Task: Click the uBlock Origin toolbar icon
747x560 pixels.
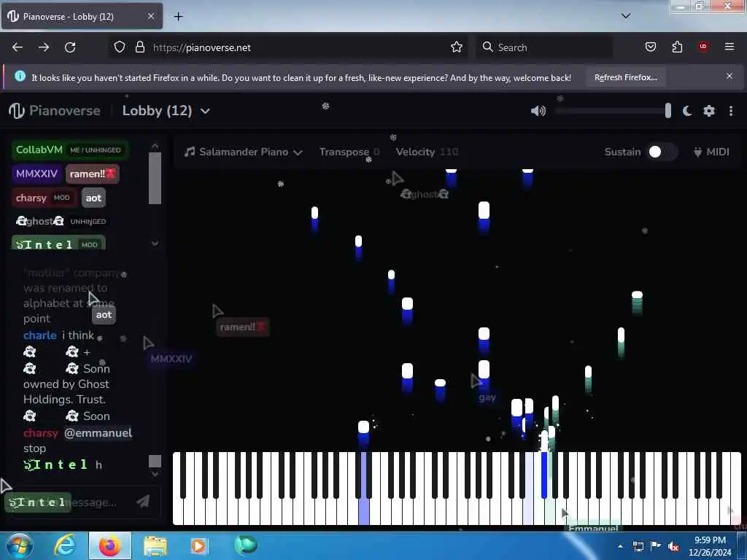Action: (703, 47)
